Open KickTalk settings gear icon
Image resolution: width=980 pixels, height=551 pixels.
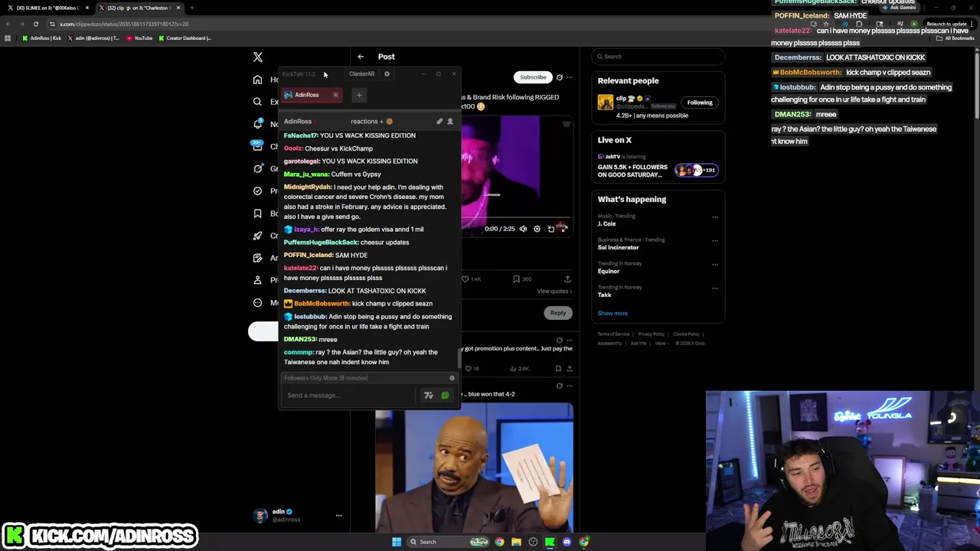(x=387, y=74)
